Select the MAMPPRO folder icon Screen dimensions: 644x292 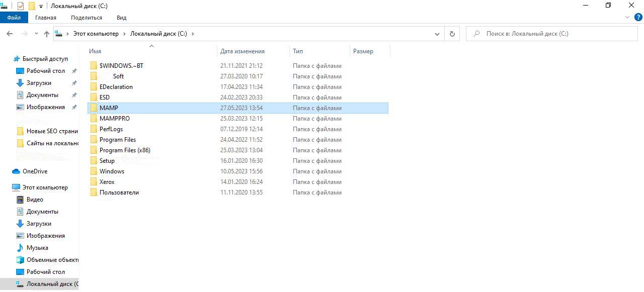pos(94,119)
